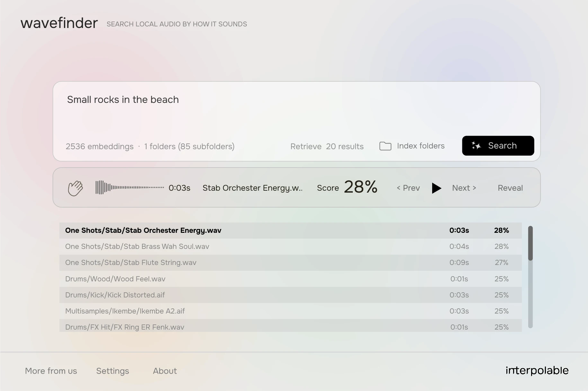Click the hand drag icon in player bar
The image size is (588, 391).
(x=76, y=188)
